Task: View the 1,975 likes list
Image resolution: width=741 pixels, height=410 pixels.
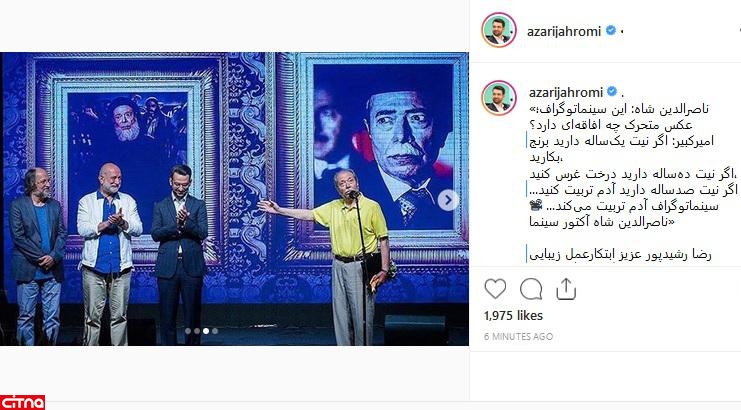Action: (513, 316)
